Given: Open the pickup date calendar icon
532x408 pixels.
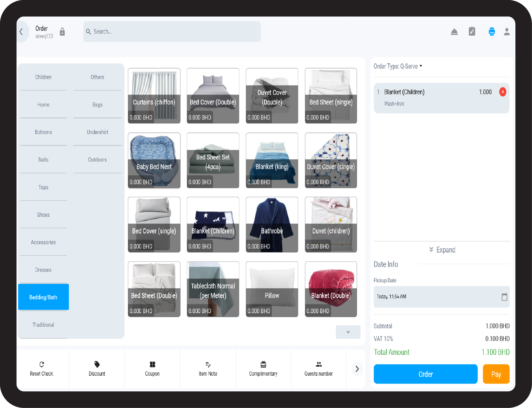Looking at the screenshot, I should (504, 297).
